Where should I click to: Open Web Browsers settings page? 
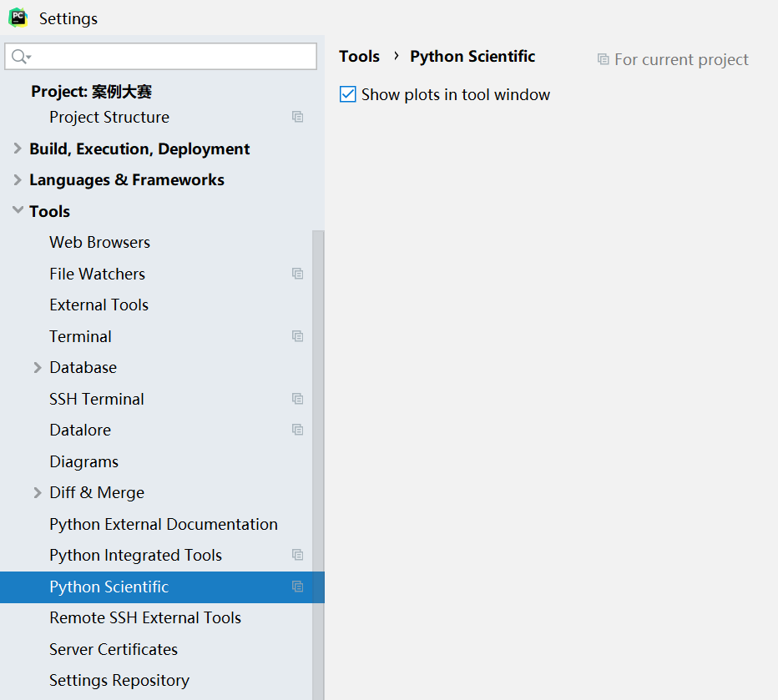pos(99,242)
